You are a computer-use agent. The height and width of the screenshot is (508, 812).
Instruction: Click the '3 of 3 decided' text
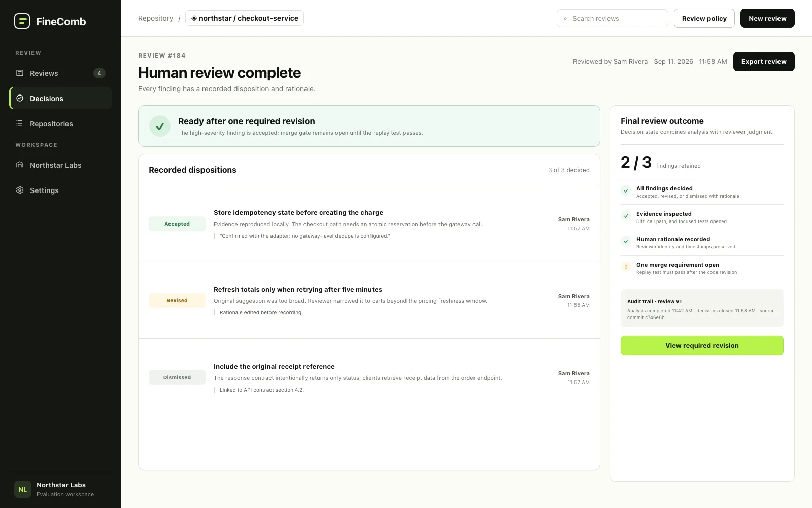pyautogui.click(x=569, y=170)
